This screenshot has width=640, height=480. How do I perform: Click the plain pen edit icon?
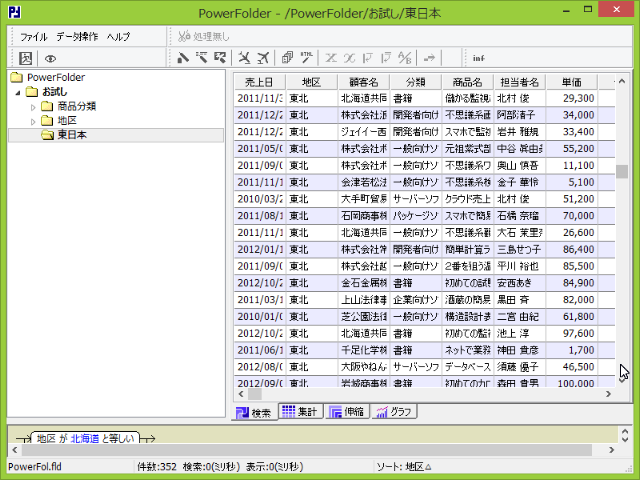click(183, 58)
